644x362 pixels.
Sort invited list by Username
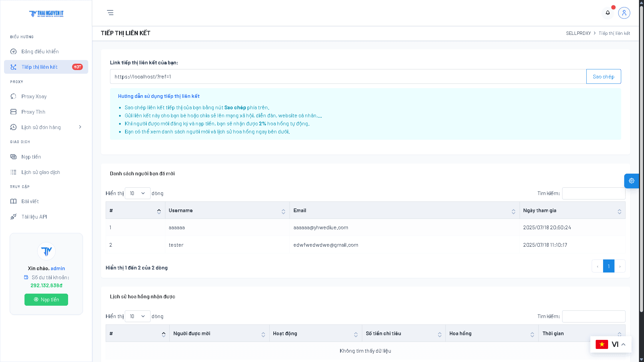pos(227,210)
